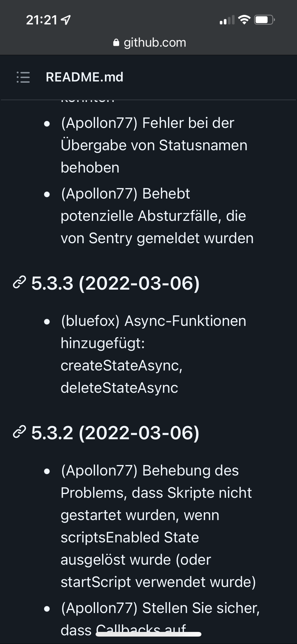Tap the 21:21 clock in status bar
Image resolution: width=297 pixels, height=644 pixels.
[41, 20]
